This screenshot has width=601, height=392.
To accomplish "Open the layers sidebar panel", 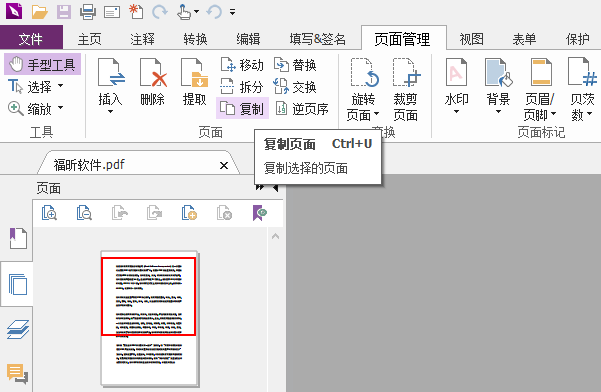I will coord(18,329).
